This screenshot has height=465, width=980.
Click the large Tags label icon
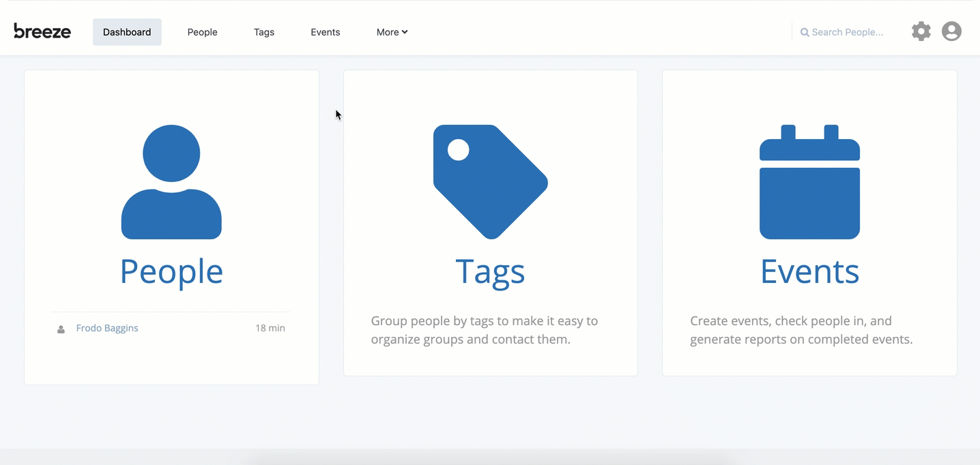(491, 182)
